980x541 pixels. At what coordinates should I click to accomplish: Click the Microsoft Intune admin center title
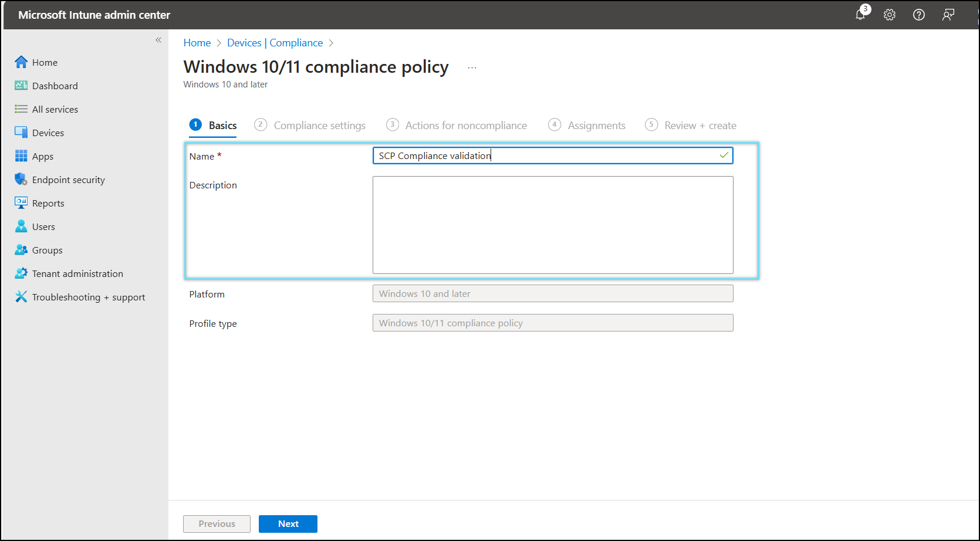[94, 15]
